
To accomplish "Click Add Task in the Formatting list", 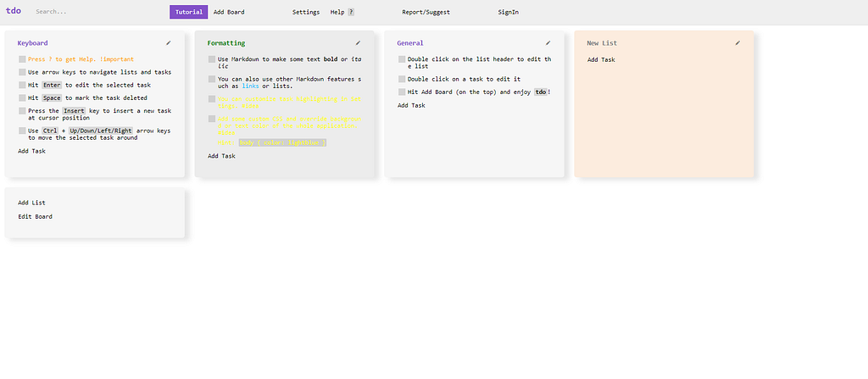I will click(221, 156).
